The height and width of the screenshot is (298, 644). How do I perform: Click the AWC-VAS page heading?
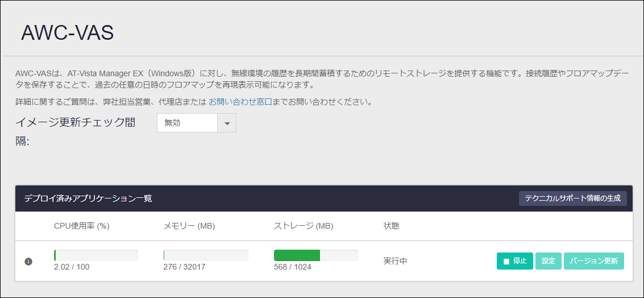68,32
